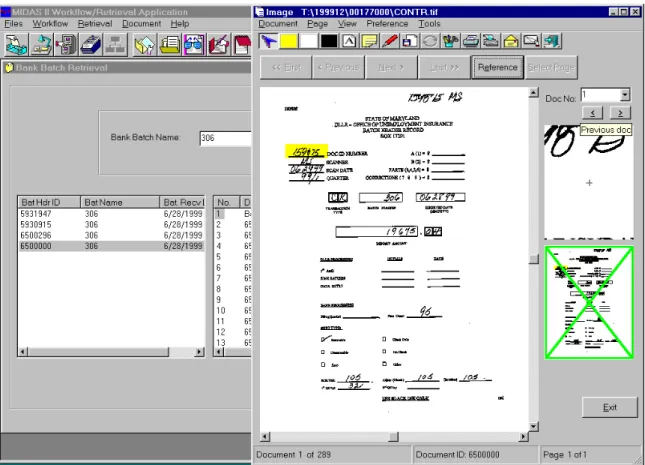
Task: Click the document viewer horizontal scrollbar thumb
Action: (394, 437)
